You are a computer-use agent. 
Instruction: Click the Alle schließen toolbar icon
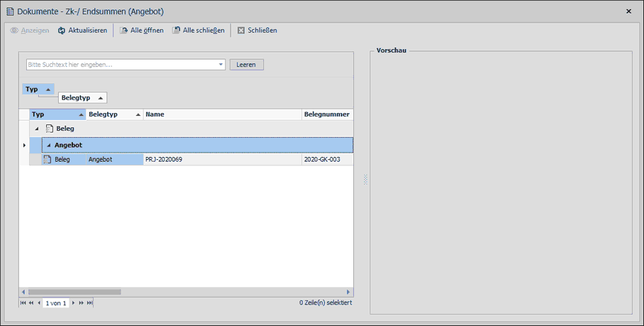point(177,31)
